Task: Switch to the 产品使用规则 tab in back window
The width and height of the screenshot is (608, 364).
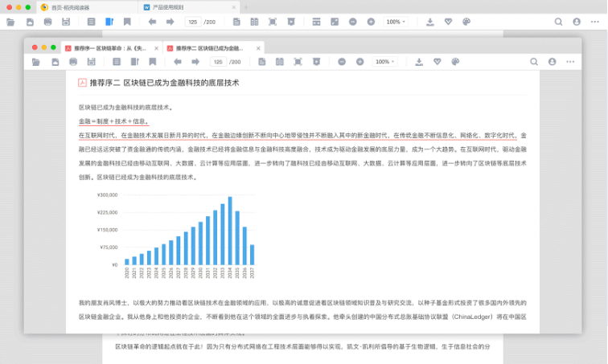Action: point(187,7)
